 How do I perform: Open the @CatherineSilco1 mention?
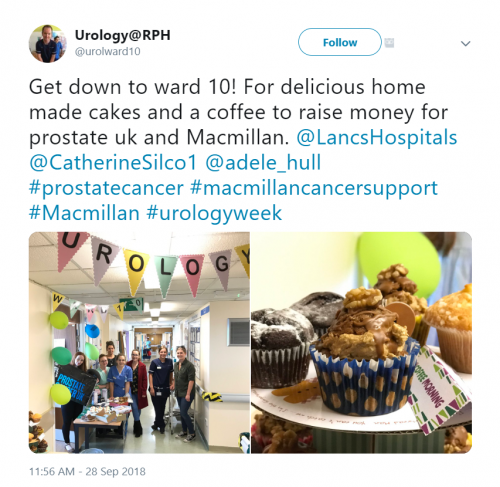point(113,163)
